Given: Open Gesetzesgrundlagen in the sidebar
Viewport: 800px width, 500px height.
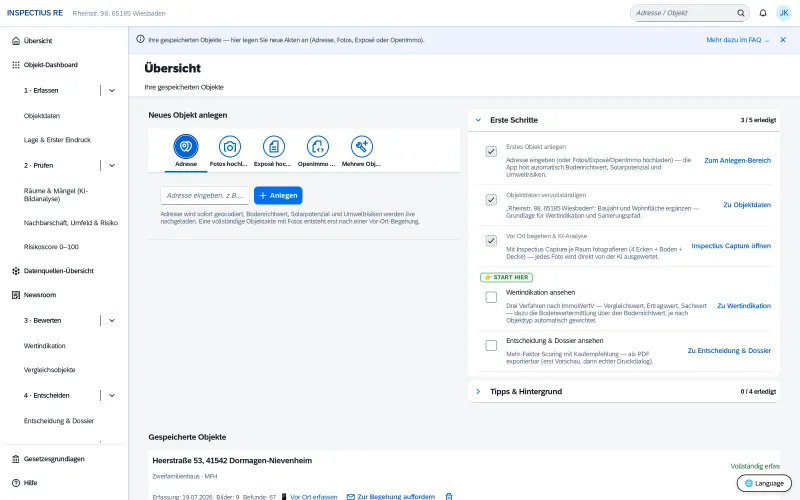Looking at the screenshot, I should click(54, 459).
